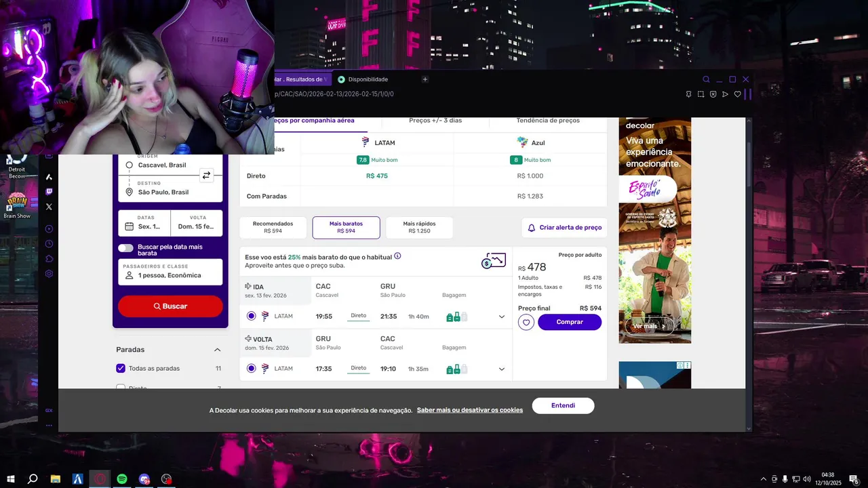The width and height of the screenshot is (868, 488).
Task: Open the return date picker 'Dom. 15 fe...'
Action: [197, 223]
